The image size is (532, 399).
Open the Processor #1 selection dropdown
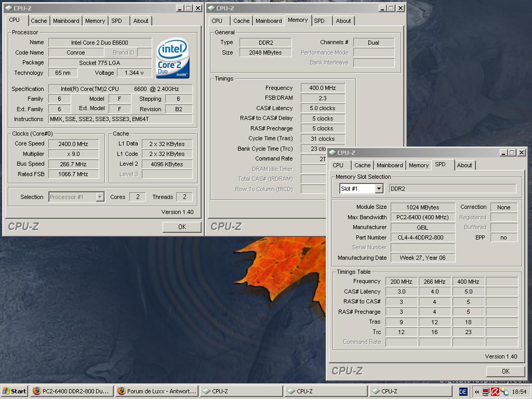[100, 197]
